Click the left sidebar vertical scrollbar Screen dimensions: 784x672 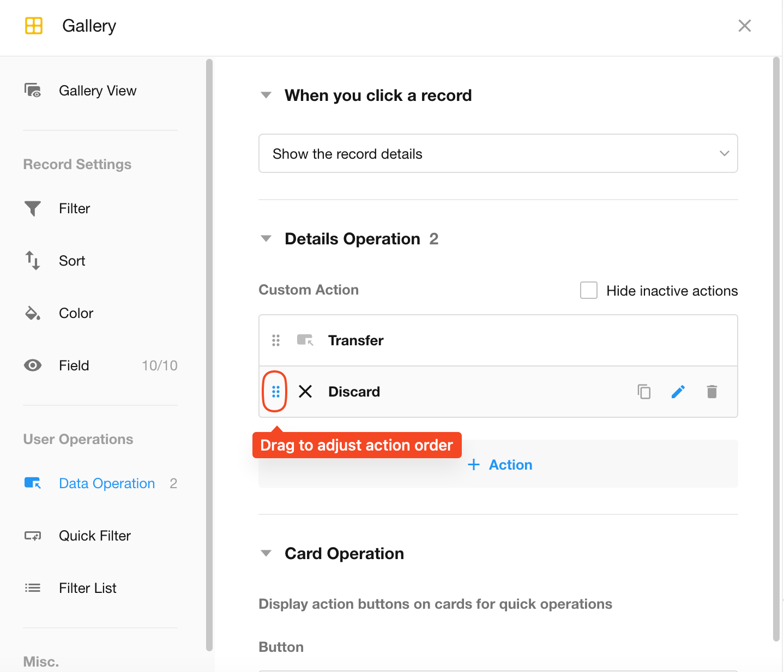[209, 355]
